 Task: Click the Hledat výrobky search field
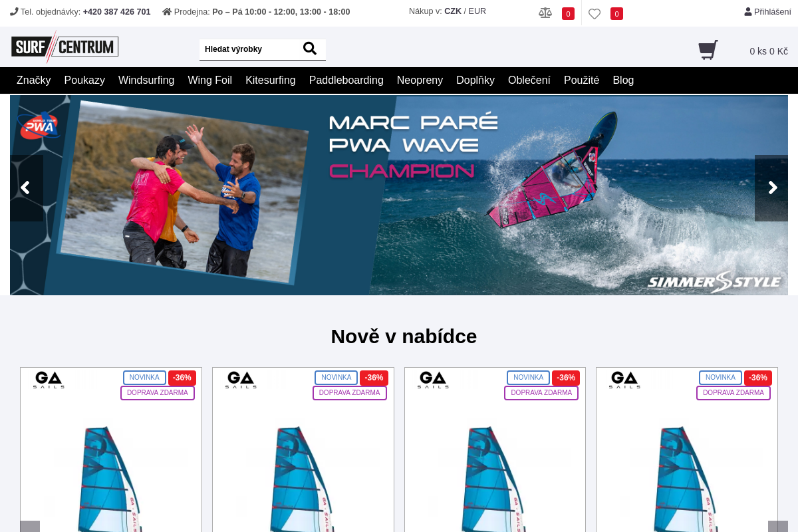point(249,49)
